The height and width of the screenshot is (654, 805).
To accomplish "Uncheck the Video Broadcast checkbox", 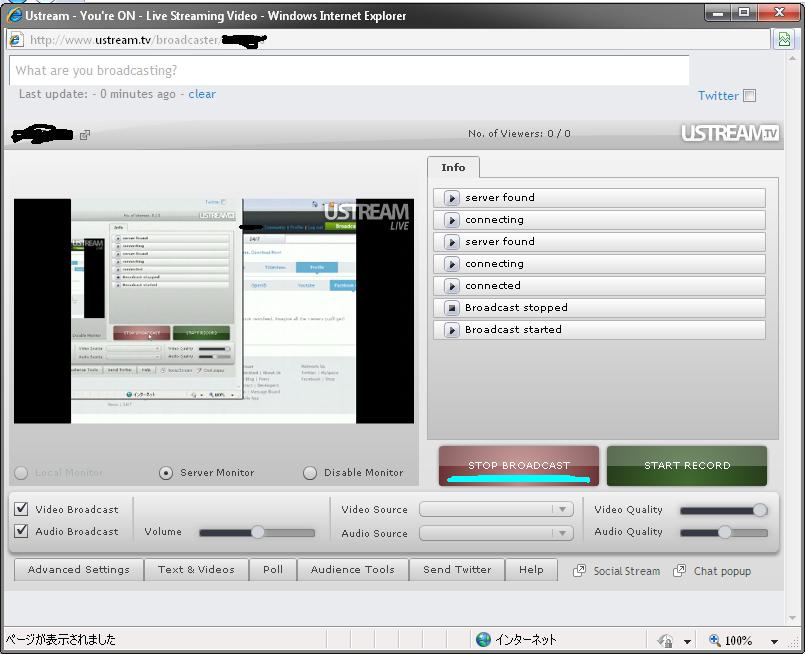I will click(21, 509).
